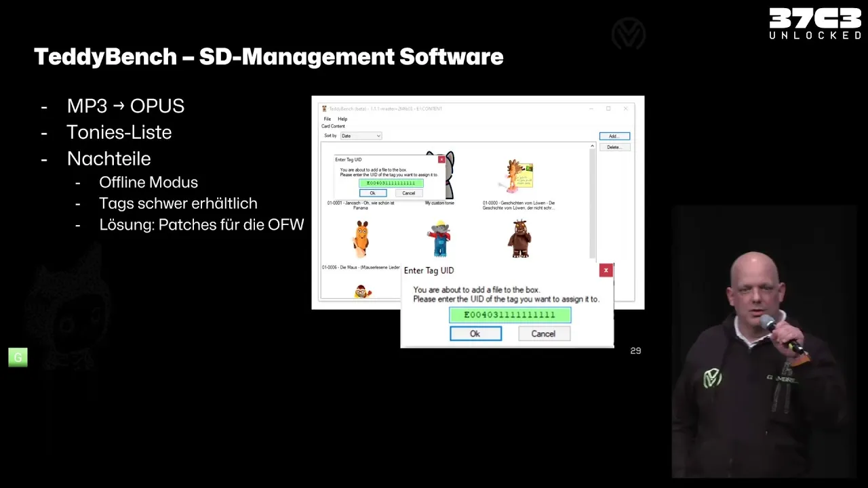Viewport: 868px width, 488px height.
Task: Click the 'My custom tonie' label
Action: pyautogui.click(x=439, y=203)
